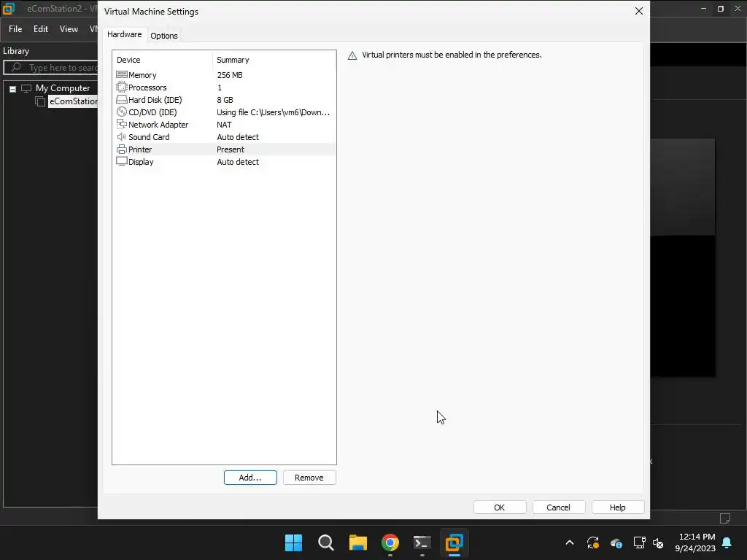Screen dimensions: 747x560
Task: Click the Library panel heading
Action: tap(16, 51)
